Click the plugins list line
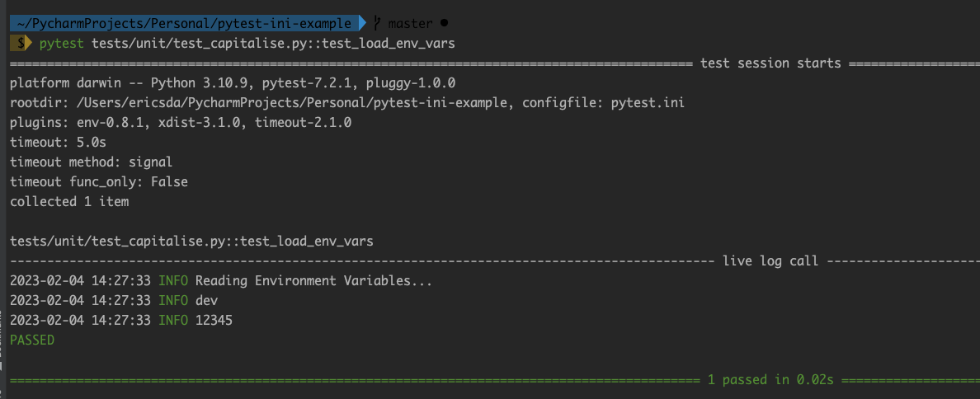The height and width of the screenshot is (399, 980). tap(181, 123)
